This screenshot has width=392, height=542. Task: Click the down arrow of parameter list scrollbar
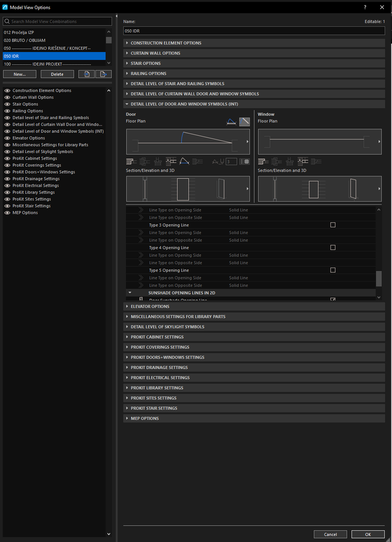[x=379, y=297]
